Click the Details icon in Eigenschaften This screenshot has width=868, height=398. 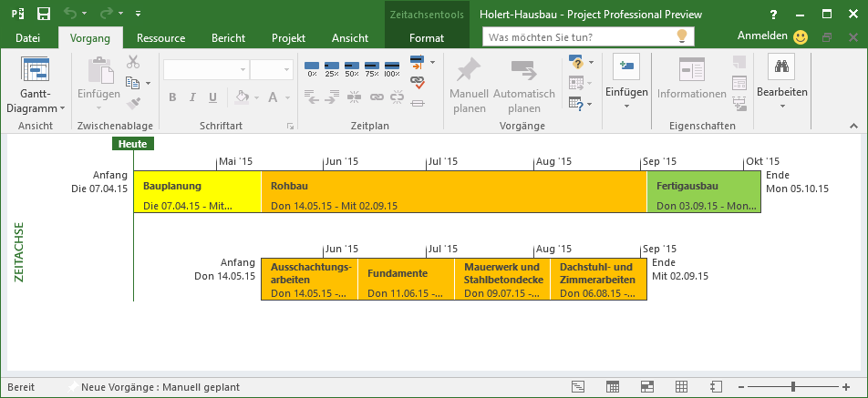(739, 82)
